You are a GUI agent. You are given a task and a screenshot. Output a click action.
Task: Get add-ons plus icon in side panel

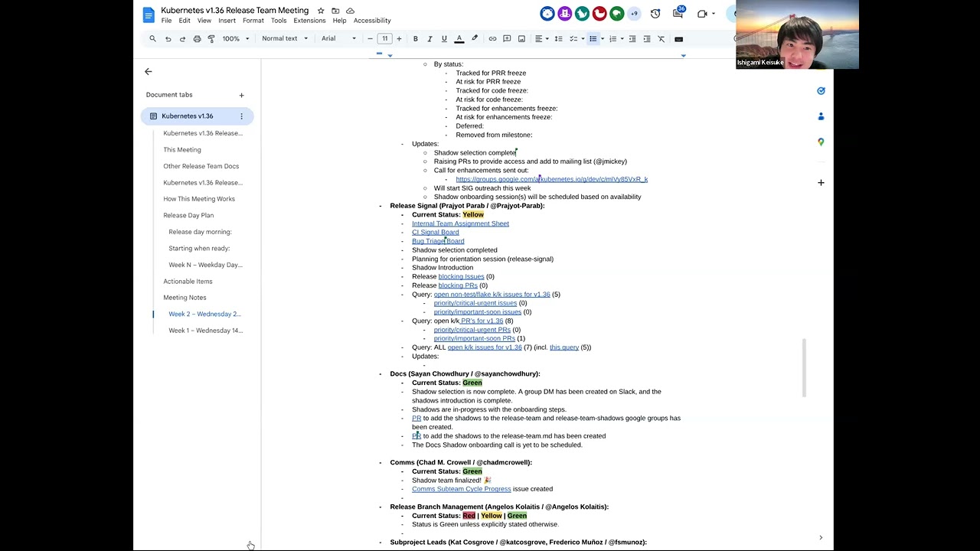(x=821, y=183)
